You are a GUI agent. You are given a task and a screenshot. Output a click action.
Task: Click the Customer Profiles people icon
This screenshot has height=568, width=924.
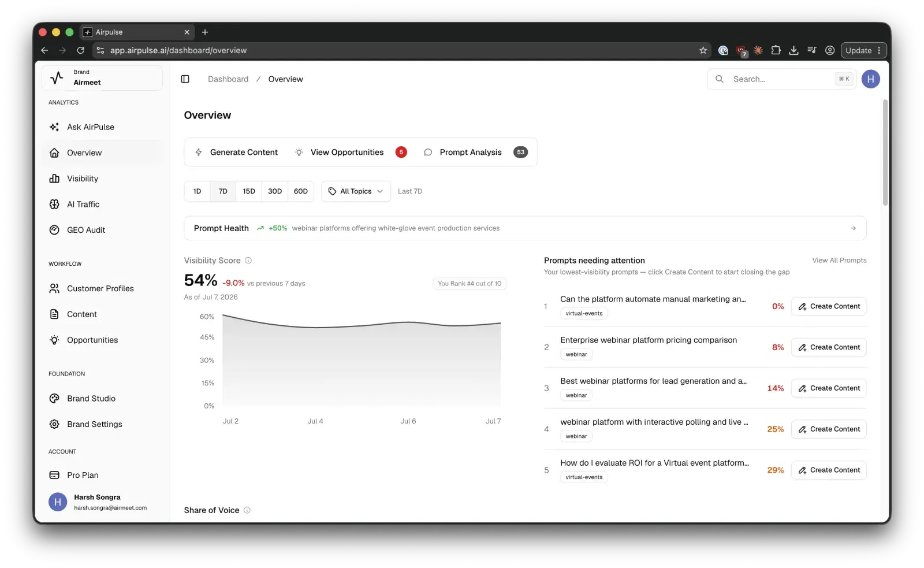coord(54,288)
